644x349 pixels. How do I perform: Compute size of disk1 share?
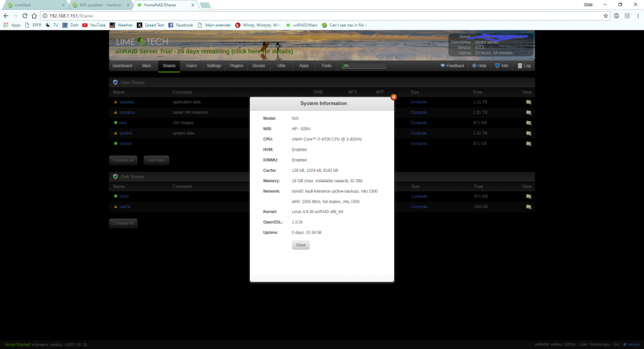point(420,196)
